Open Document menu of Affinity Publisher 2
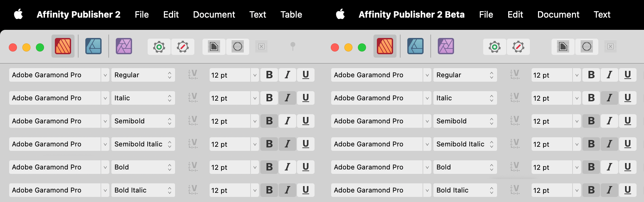644x202 pixels. coord(214,15)
